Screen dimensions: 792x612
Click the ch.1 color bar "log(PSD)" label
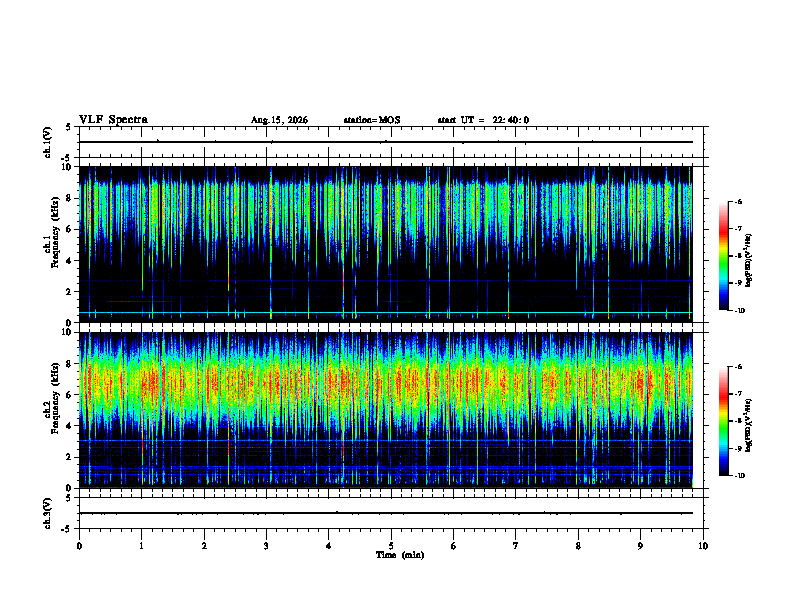[x=749, y=260]
